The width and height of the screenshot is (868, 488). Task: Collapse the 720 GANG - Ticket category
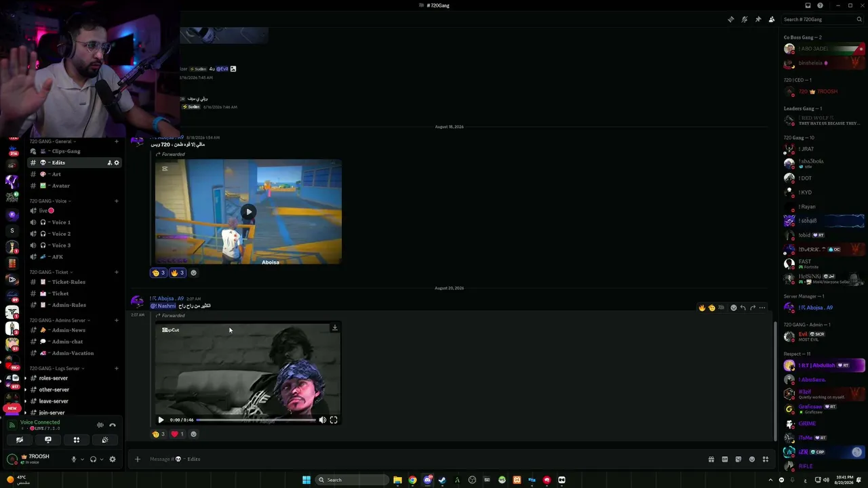(x=51, y=272)
